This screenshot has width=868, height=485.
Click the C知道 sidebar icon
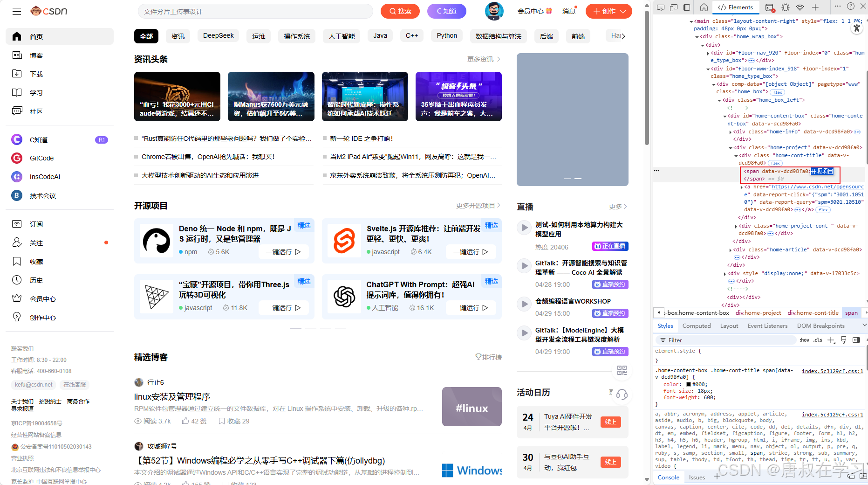pyautogui.click(x=17, y=139)
